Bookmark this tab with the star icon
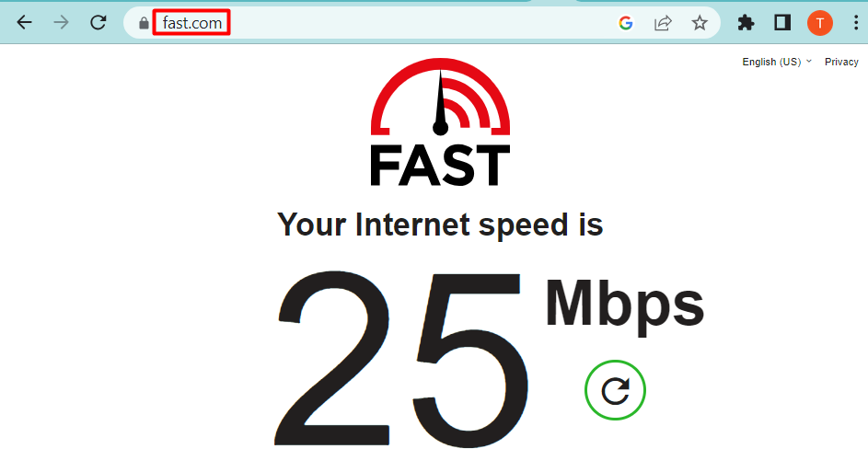This screenshot has width=868, height=472. (700, 23)
